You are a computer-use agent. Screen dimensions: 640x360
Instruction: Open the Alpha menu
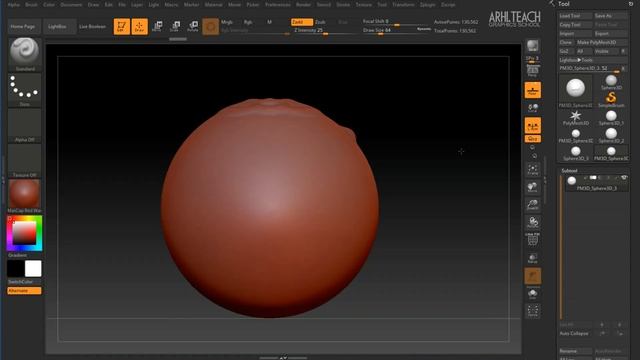pos(14,5)
